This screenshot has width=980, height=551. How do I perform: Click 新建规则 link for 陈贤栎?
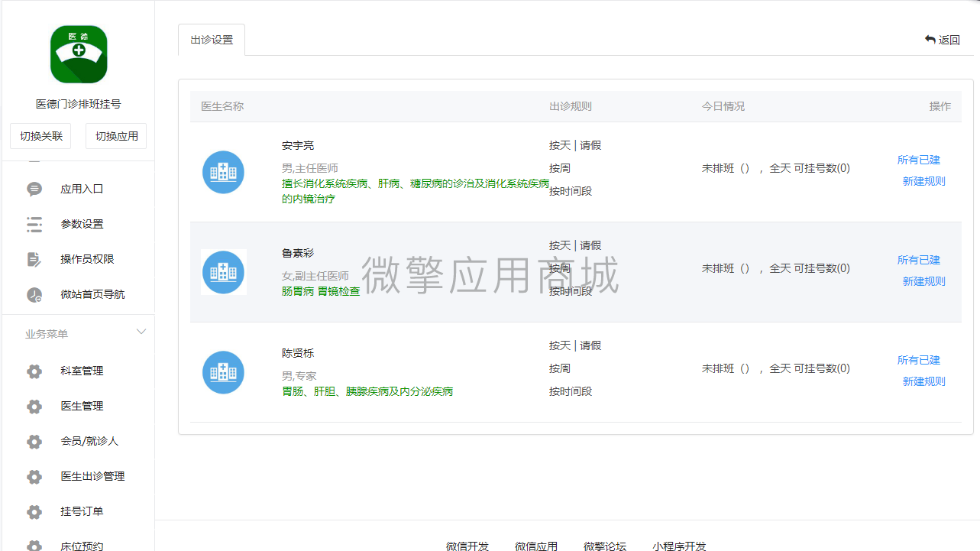click(x=924, y=381)
